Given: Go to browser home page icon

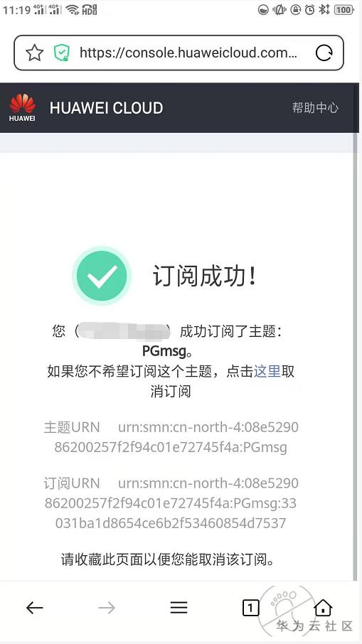Looking at the screenshot, I should coord(323,608).
